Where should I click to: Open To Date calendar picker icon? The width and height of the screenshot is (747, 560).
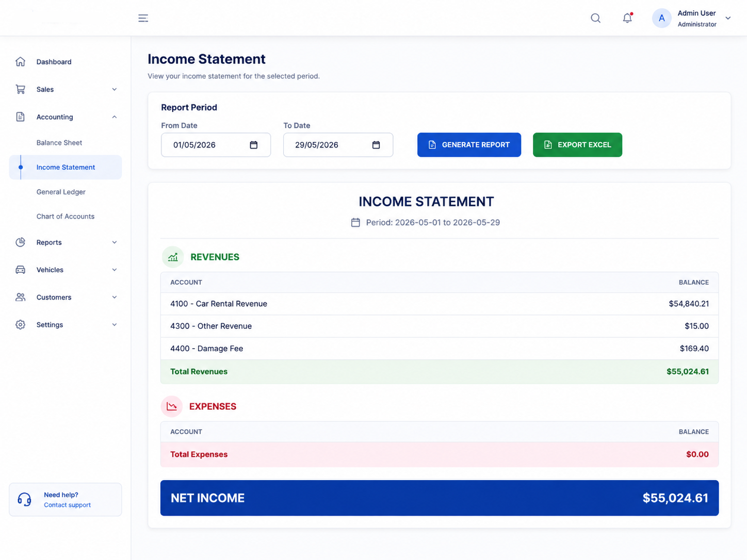[x=376, y=145]
